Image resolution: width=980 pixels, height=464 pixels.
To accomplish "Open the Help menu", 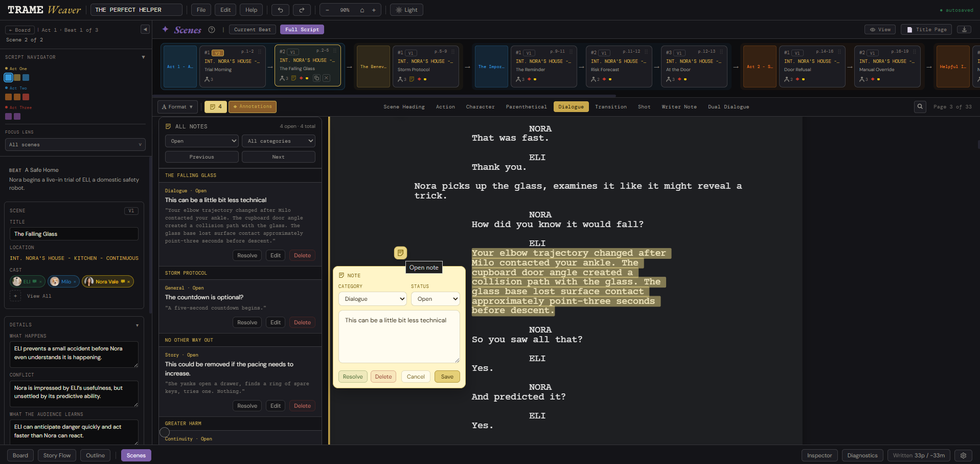I will click(x=252, y=10).
